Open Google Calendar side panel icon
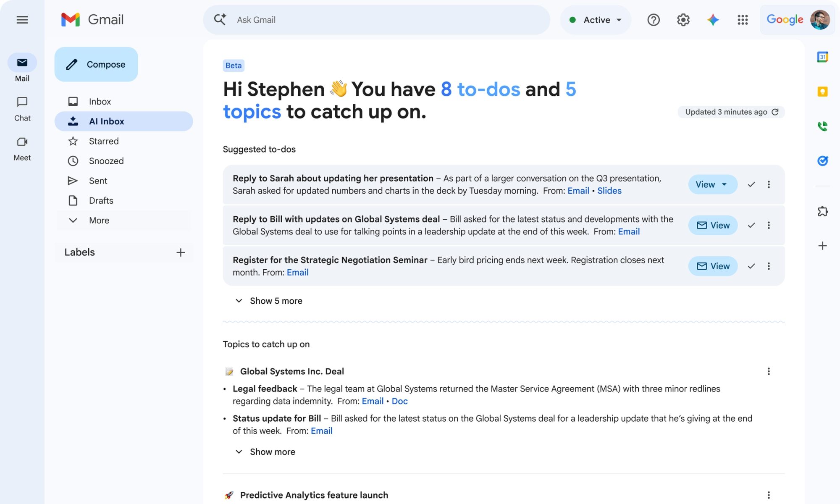The width and height of the screenshot is (840, 504). coord(822,57)
